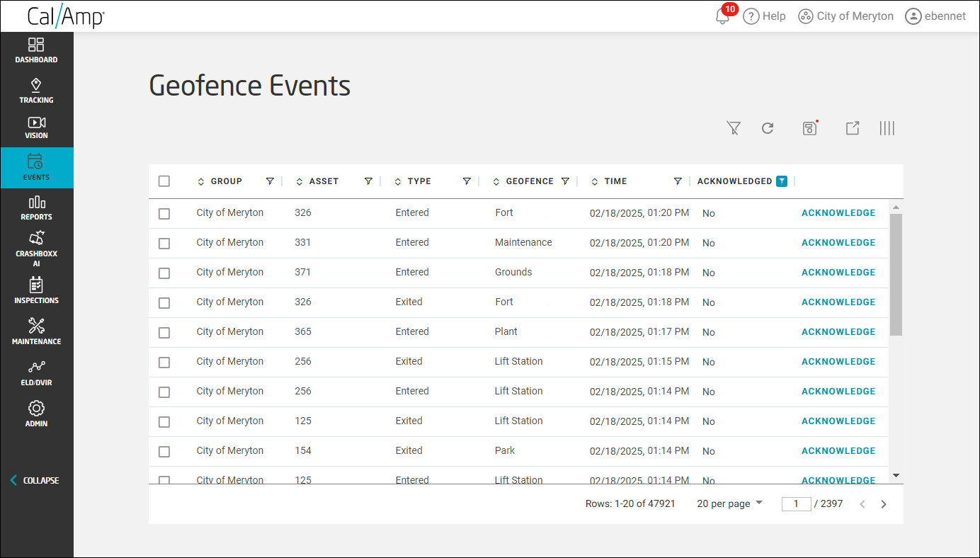The height and width of the screenshot is (558, 980).
Task: Acknowledge the 326 Entered Fort event
Action: click(x=838, y=213)
